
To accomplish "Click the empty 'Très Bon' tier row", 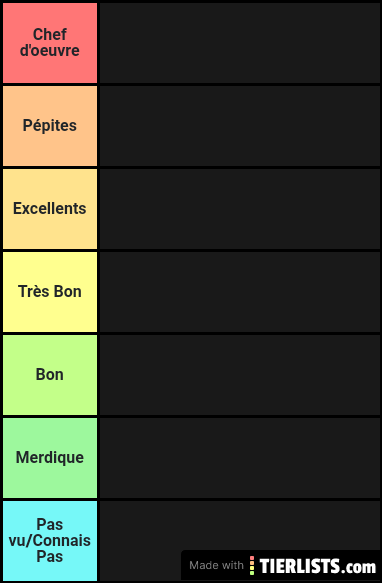I will click(240, 292).
